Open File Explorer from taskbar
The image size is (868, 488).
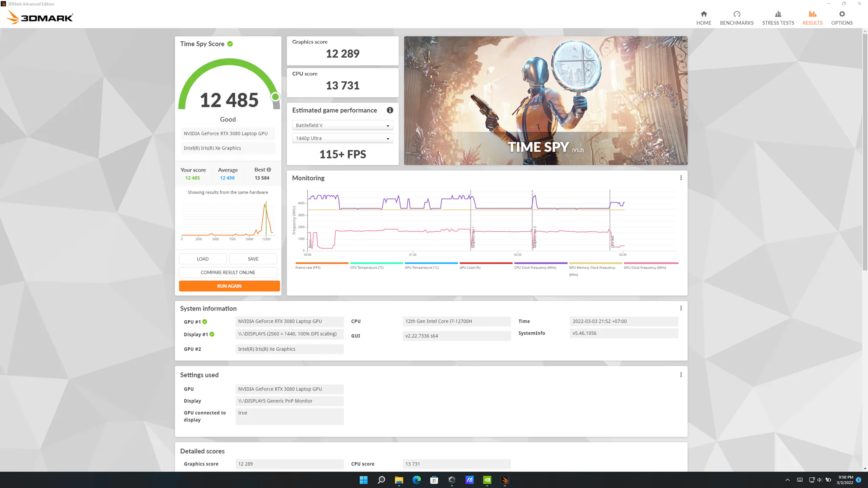click(399, 480)
